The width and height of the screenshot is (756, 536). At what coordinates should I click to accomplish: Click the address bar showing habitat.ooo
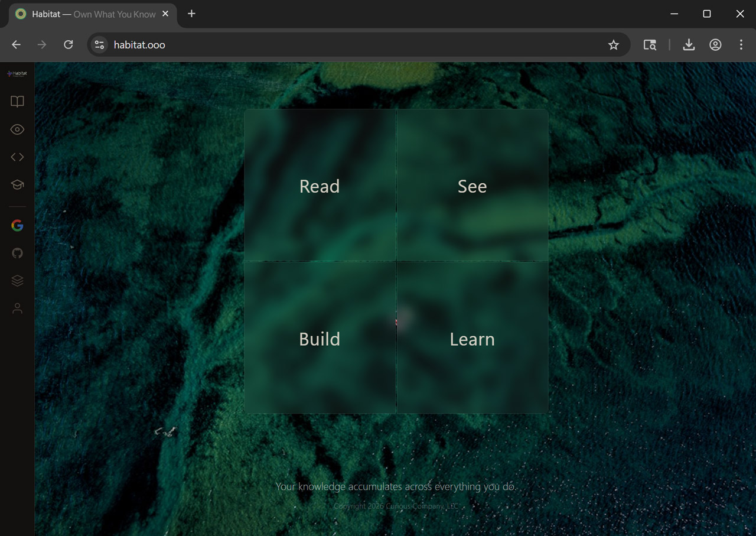coord(354,45)
